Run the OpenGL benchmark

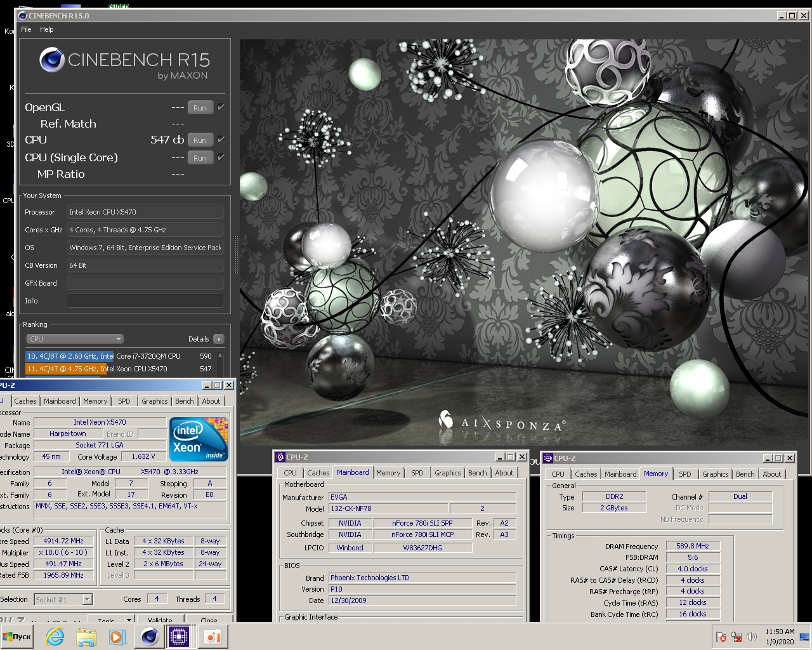(x=200, y=108)
